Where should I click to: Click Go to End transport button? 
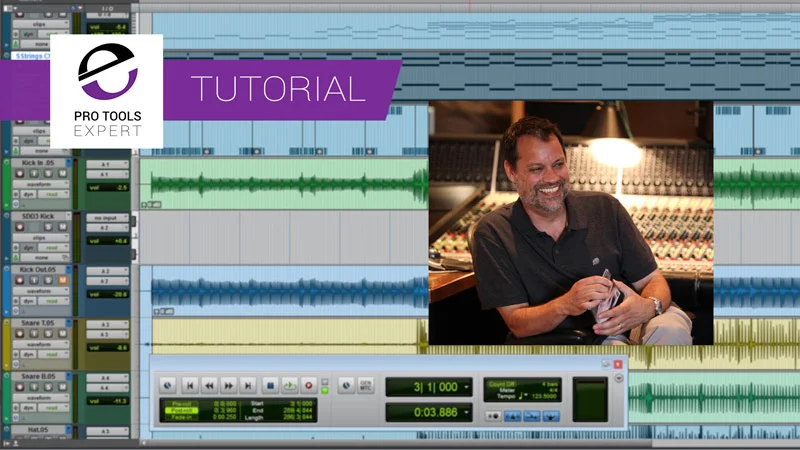point(248,386)
